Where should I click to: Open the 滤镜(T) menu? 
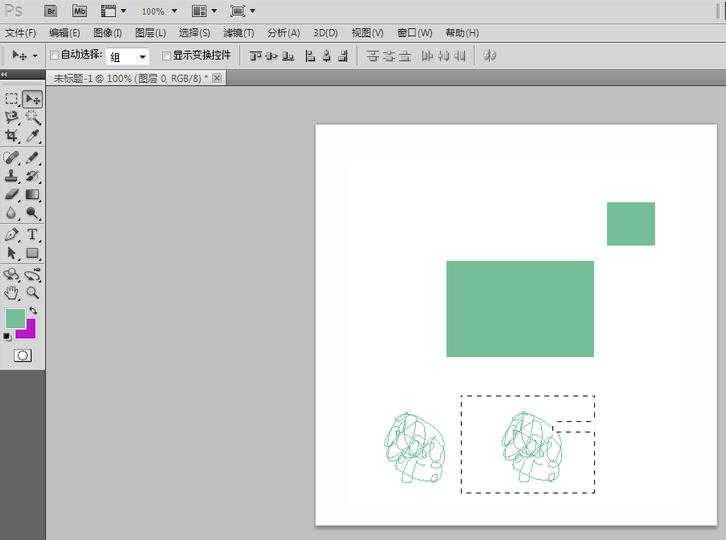tap(236, 33)
